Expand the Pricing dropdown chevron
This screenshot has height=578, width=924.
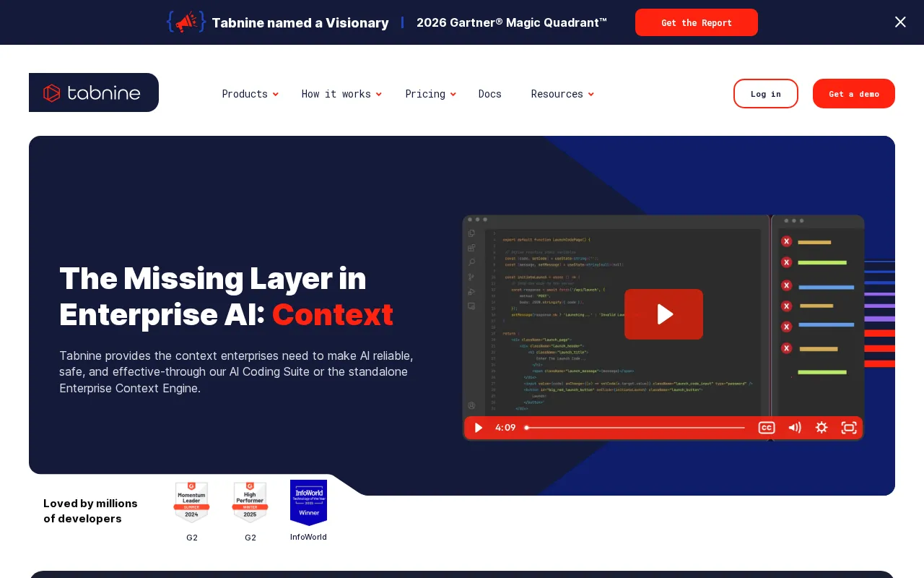pyautogui.click(x=453, y=95)
